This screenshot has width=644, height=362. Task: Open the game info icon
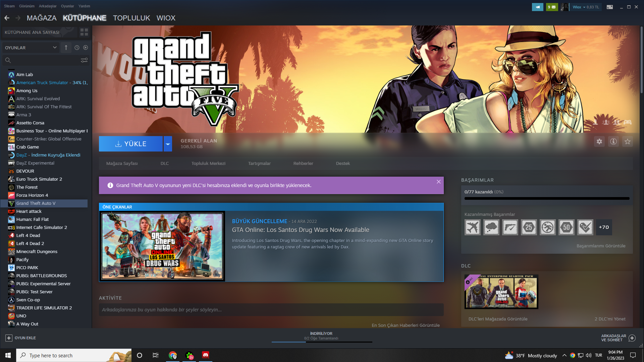pos(613,141)
